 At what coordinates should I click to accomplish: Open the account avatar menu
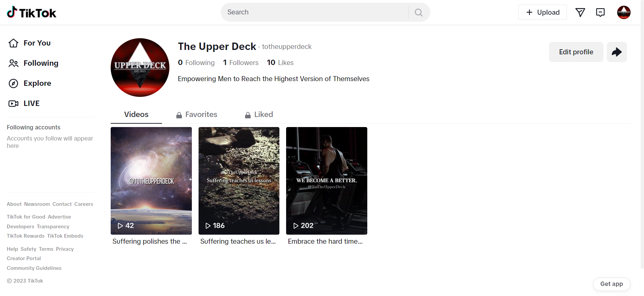pyautogui.click(x=624, y=12)
